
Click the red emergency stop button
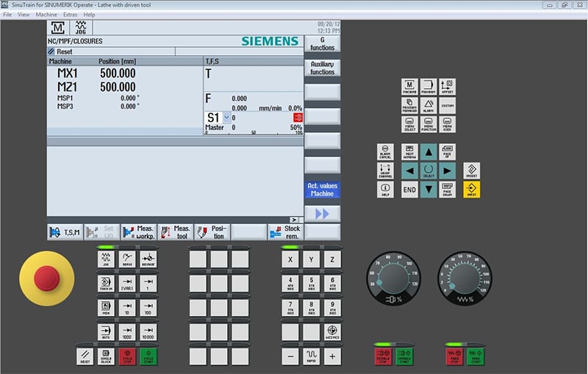point(47,278)
